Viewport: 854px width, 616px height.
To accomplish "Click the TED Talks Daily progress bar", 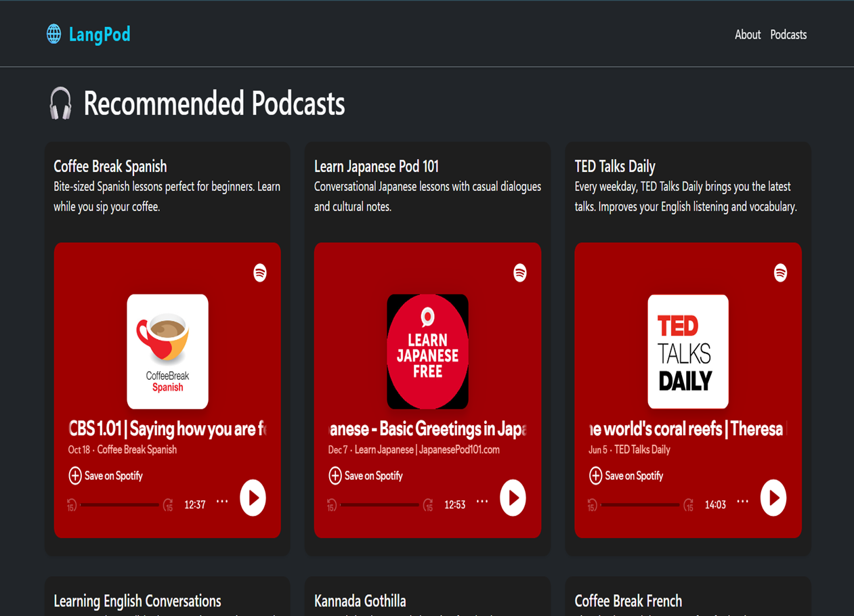I will [x=641, y=505].
